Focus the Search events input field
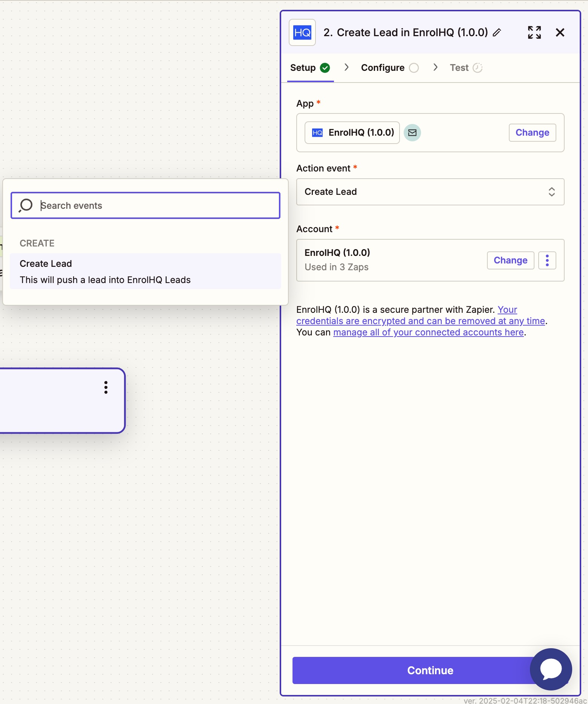Screen dimensions: 588x704 tap(158, 205)
